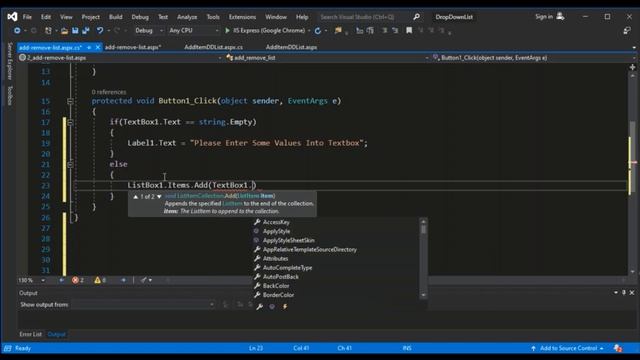Click the notifications icon in status bar
This screenshot has width=640, height=360.
point(618,348)
